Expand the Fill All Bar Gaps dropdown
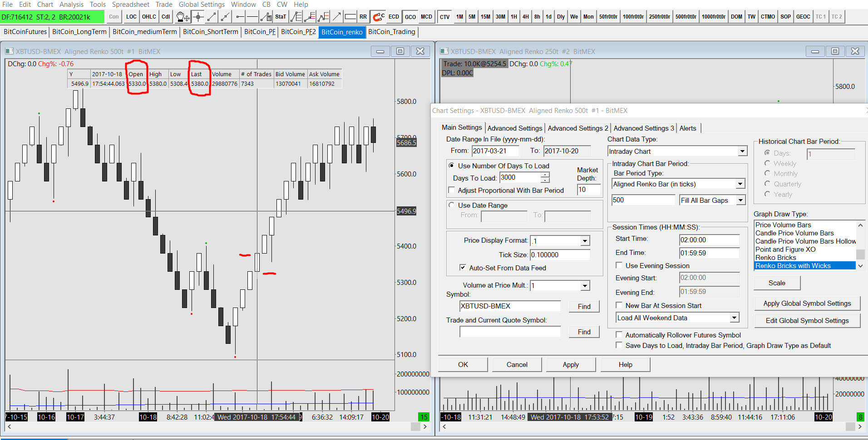Screen dimensions: 868x440 click(x=740, y=200)
